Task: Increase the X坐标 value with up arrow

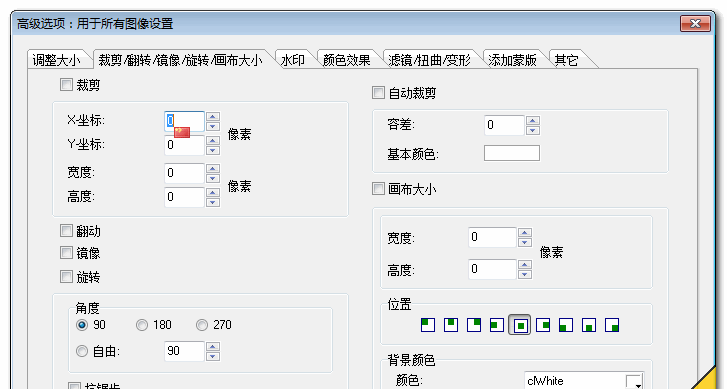Action: pos(213,116)
